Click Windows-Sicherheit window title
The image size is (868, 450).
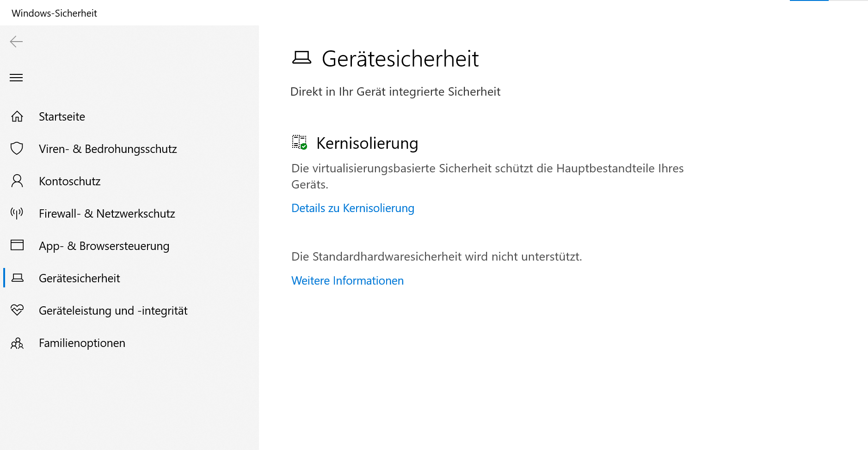(x=54, y=13)
